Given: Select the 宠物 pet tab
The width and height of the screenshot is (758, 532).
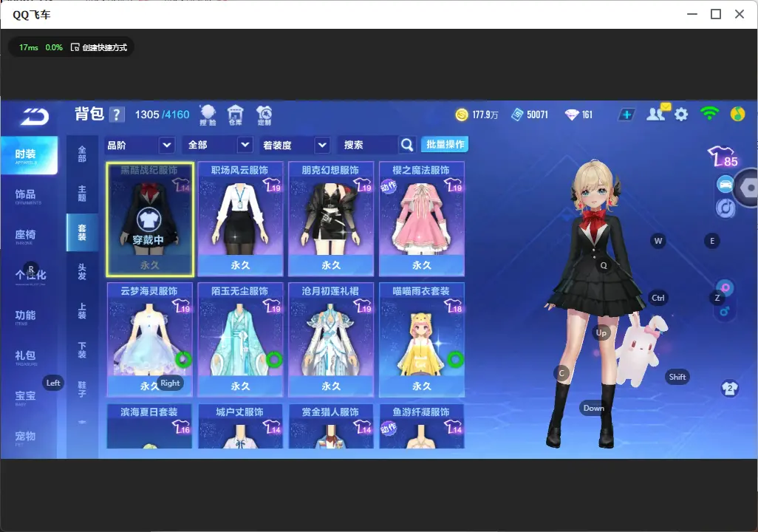Looking at the screenshot, I should point(29,437).
